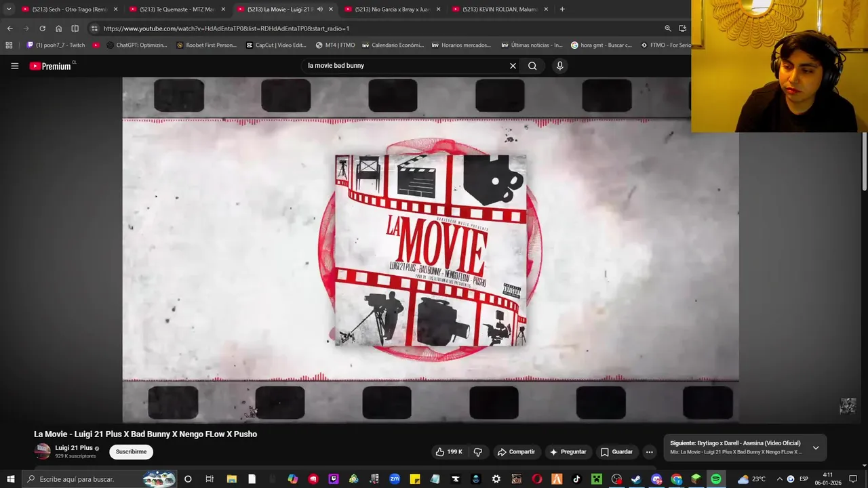The width and height of the screenshot is (868, 488).
Task: Open the Luigi 21 Plus channel name
Action: click(x=73, y=448)
